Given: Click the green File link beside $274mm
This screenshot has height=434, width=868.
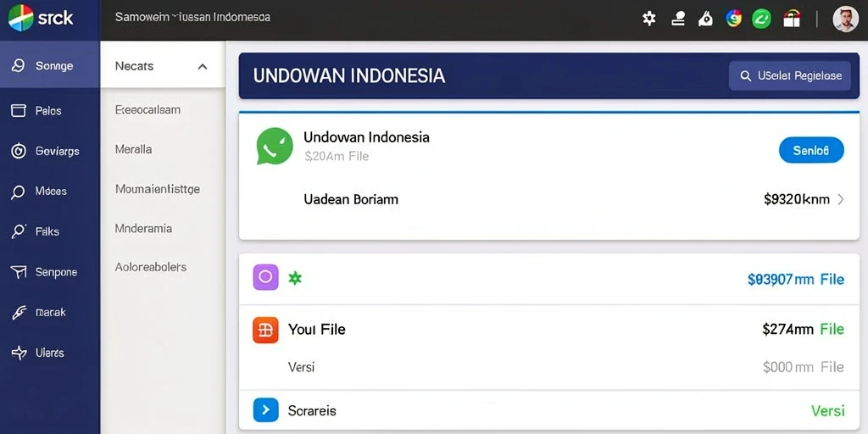Looking at the screenshot, I should (832, 330).
